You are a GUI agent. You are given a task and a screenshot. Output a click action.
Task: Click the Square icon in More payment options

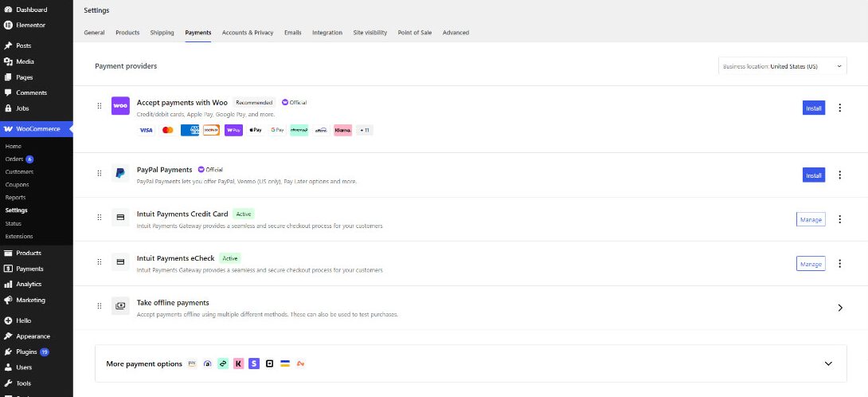[270, 364]
